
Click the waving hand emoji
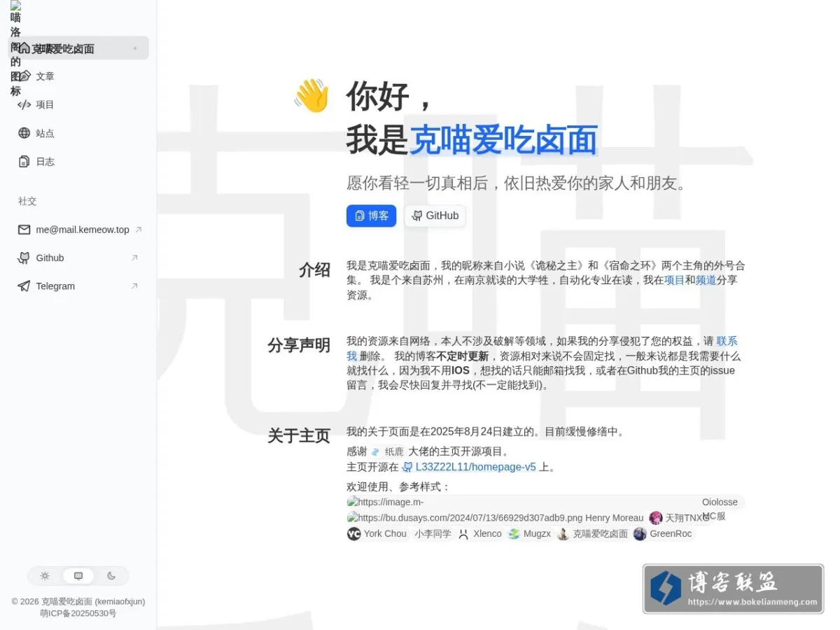(x=311, y=95)
